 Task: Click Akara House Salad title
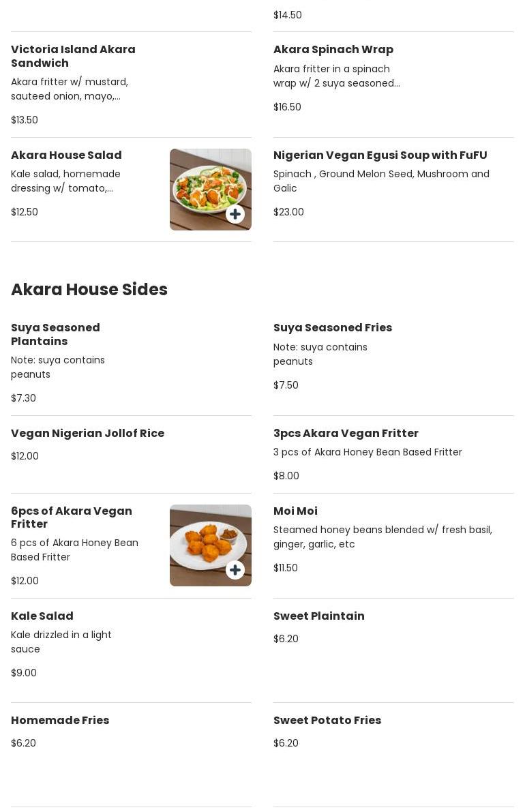[66, 155]
